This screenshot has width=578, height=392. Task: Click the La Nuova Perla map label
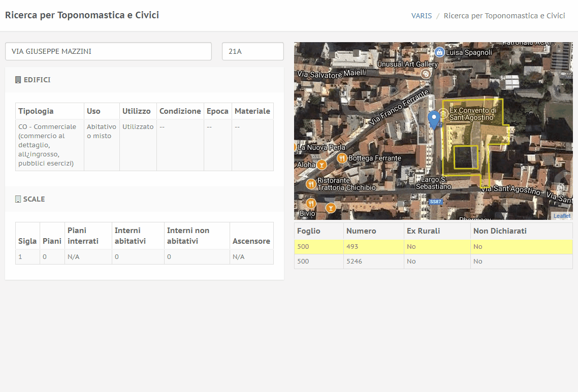click(322, 147)
